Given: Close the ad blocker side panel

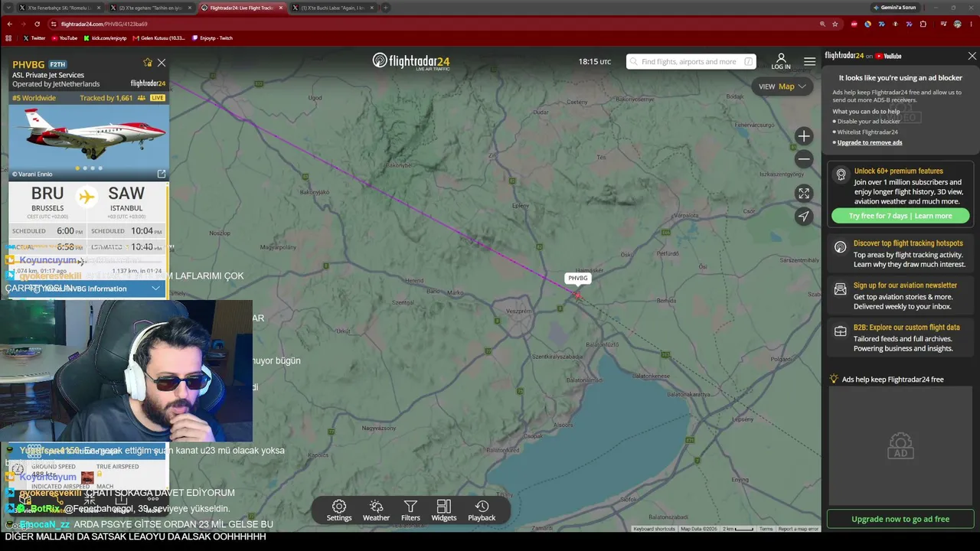Looking at the screenshot, I should (x=972, y=56).
